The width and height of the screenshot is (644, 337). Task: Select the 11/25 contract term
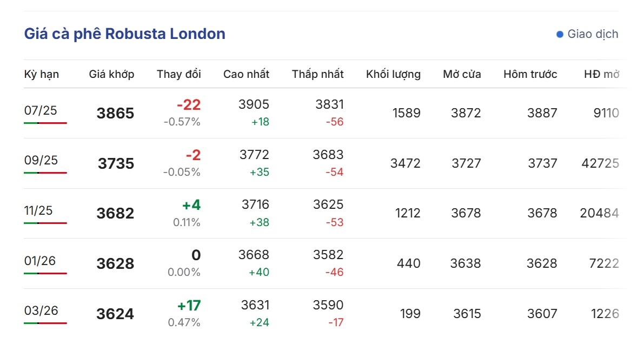pos(38,210)
